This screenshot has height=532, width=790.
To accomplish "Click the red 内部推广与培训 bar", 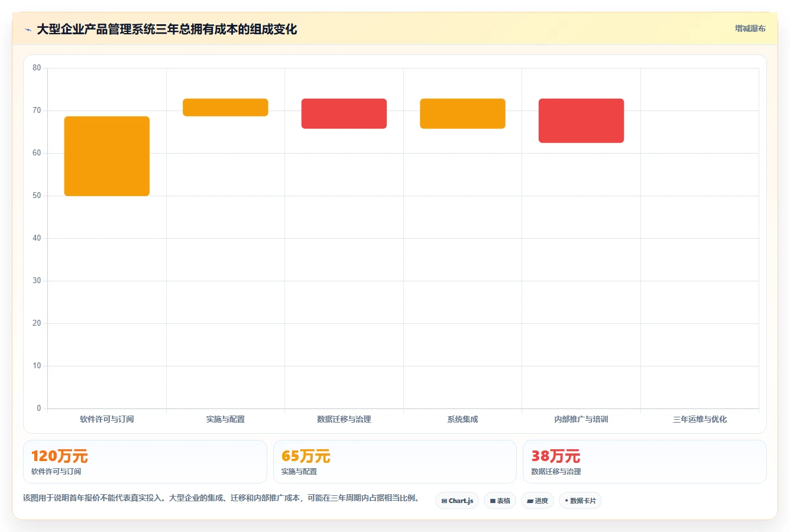I will (581, 121).
